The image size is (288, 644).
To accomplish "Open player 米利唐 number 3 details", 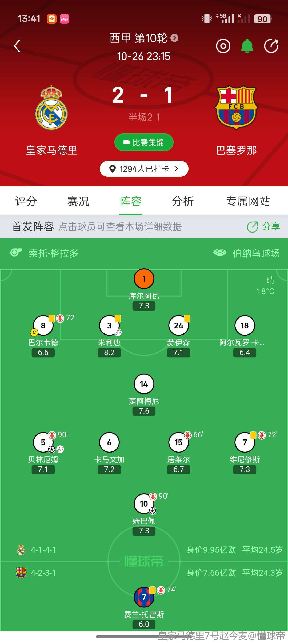I will click(x=109, y=325).
